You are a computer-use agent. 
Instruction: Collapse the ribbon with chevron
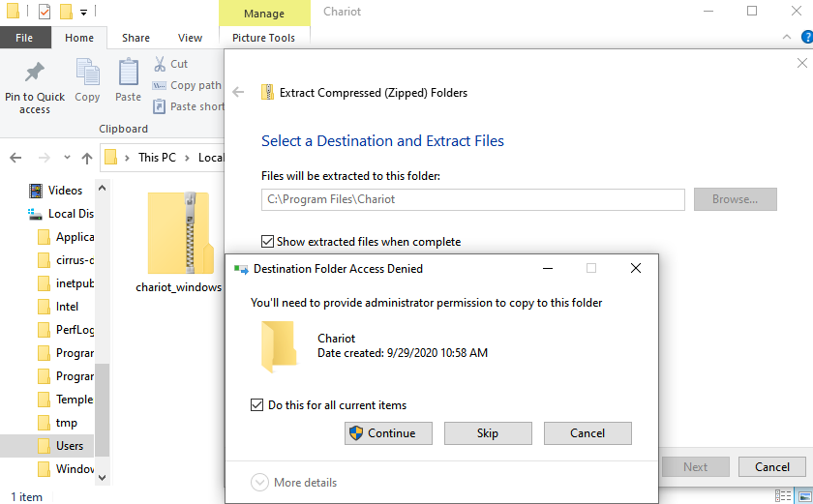pos(787,37)
